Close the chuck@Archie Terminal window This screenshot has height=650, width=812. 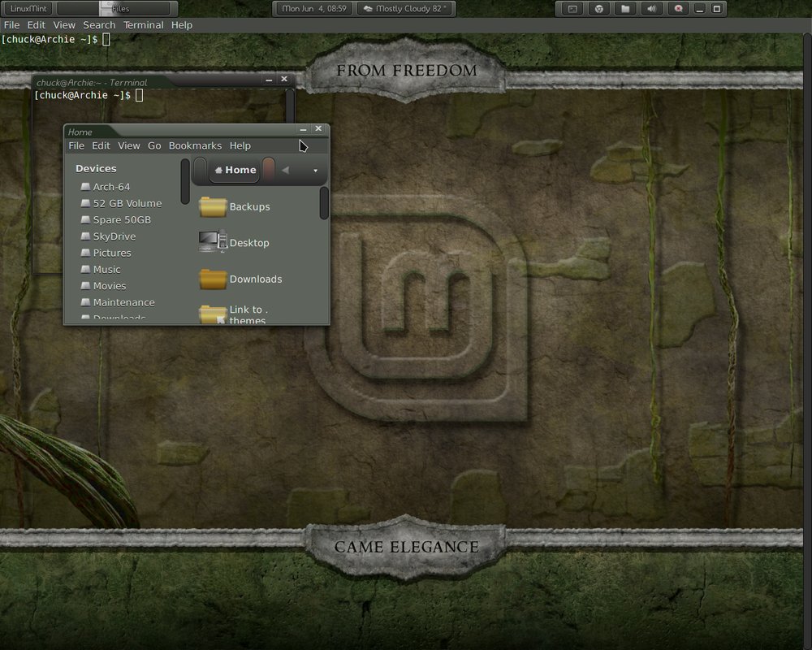pos(283,80)
